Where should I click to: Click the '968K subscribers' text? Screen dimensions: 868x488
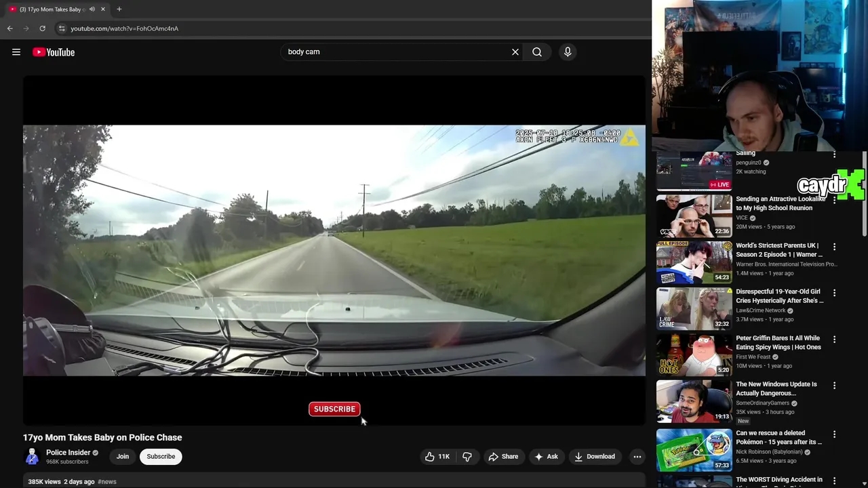(67, 462)
